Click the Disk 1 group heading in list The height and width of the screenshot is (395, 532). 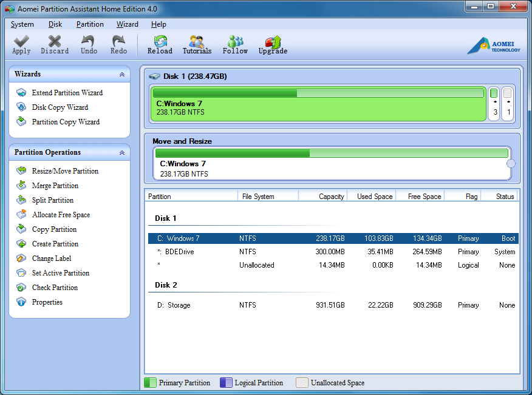(166, 218)
